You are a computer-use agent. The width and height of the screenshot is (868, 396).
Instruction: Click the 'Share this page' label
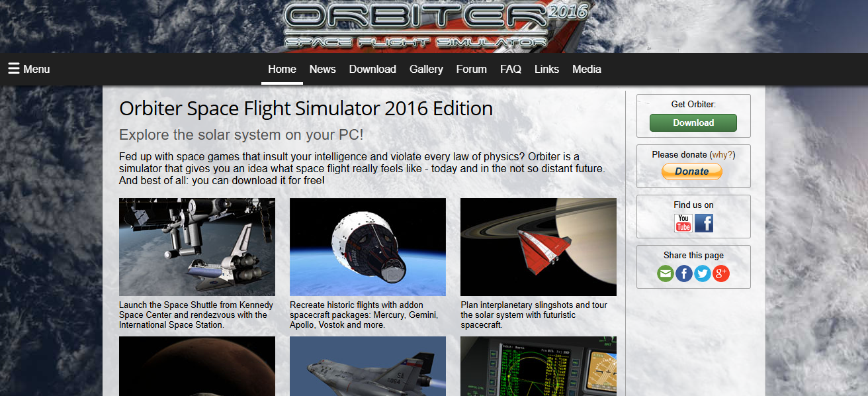pyautogui.click(x=693, y=255)
